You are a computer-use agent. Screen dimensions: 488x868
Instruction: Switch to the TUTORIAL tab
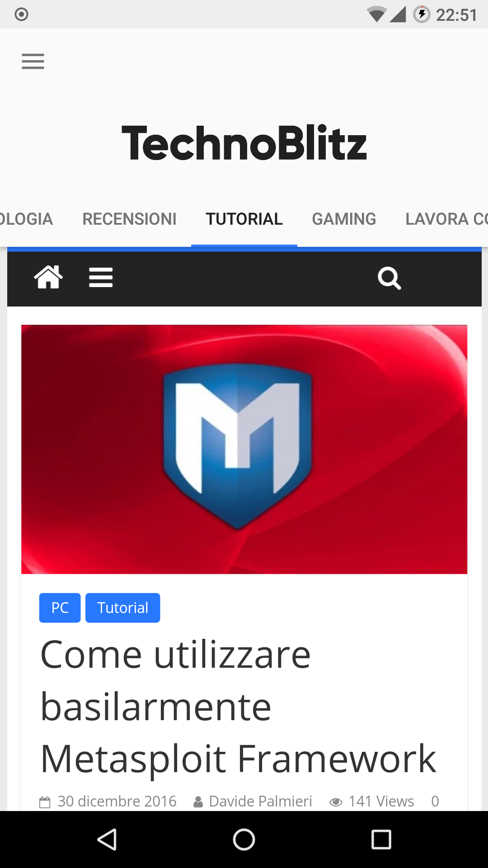[x=244, y=219]
